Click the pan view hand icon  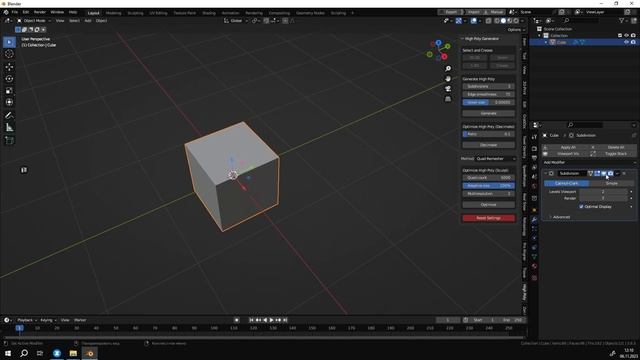(x=448, y=79)
